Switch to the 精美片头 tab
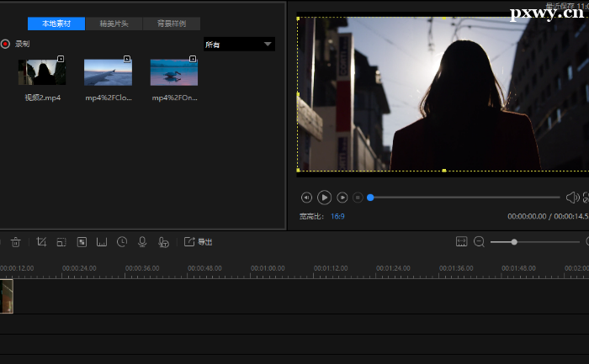This screenshot has width=589, height=364. click(x=114, y=24)
